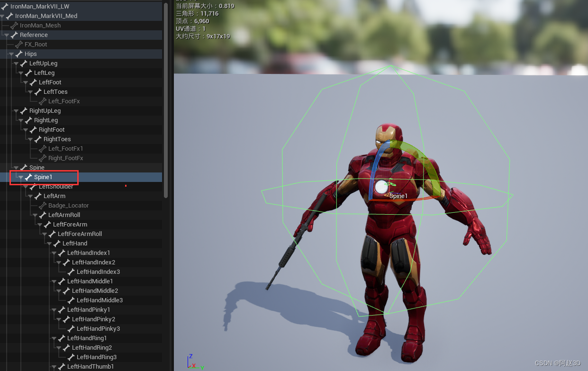
Task: Select the Spine bone row
Action: point(81,168)
